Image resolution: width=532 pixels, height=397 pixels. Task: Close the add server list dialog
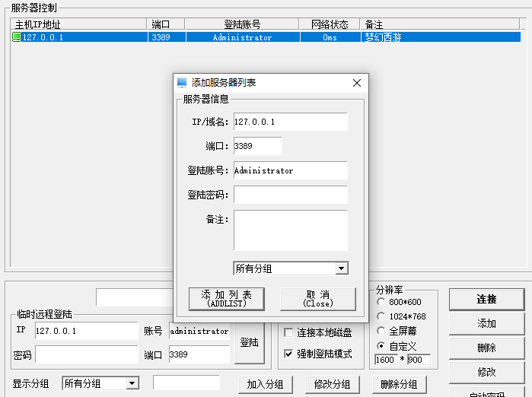pos(356,83)
